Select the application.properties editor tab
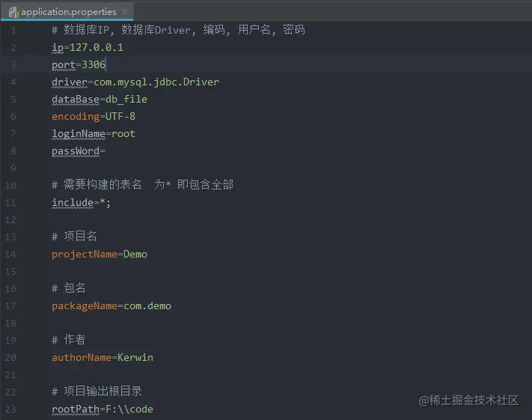The height and width of the screenshot is (420, 532). (x=67, y=11)
